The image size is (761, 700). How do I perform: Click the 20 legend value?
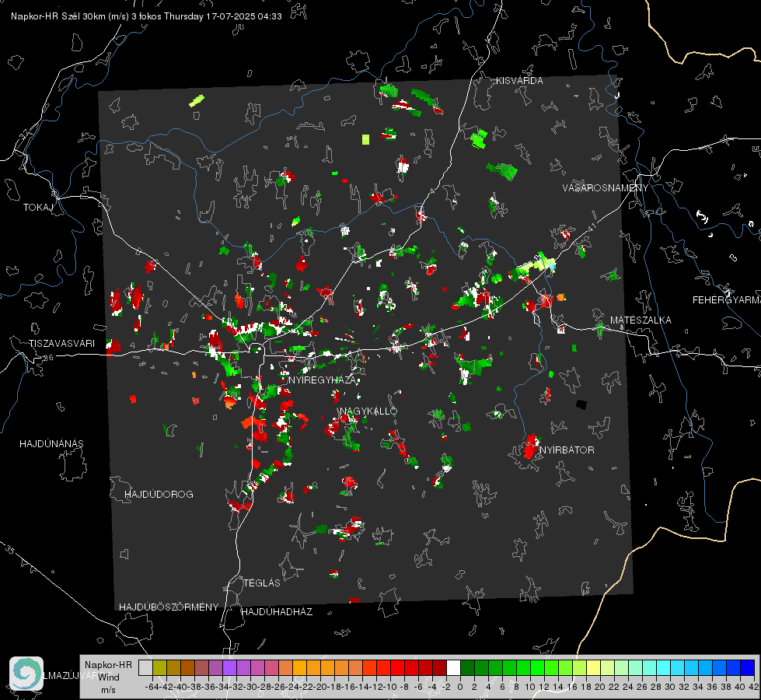600,687
